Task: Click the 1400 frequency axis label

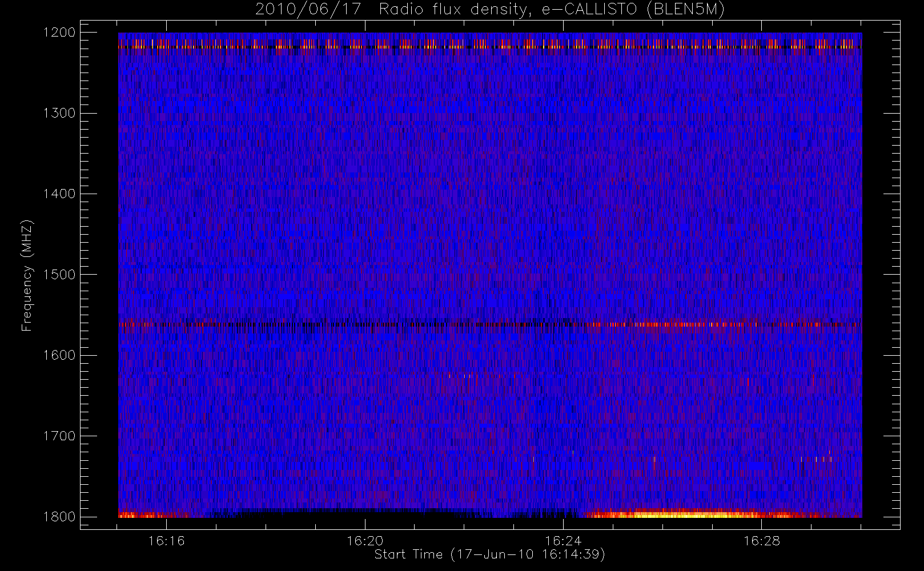Action: pos(59,194)
